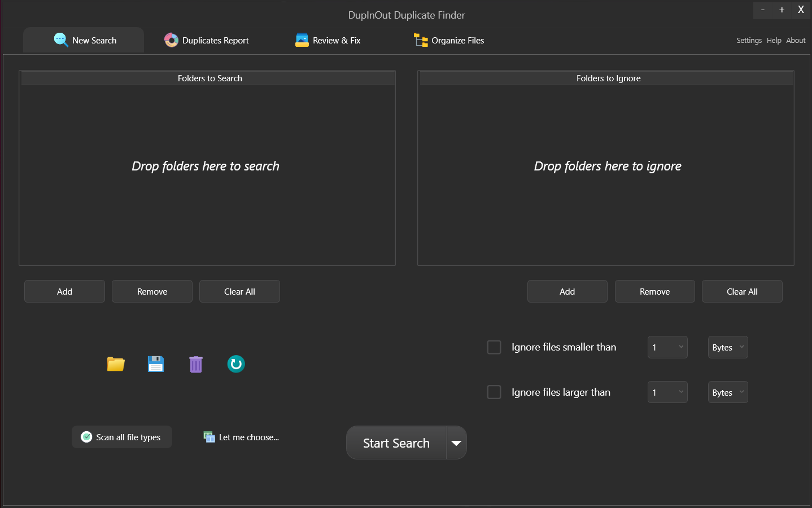
Task: Open the Review & Fix tab
Action: point(328,40)
